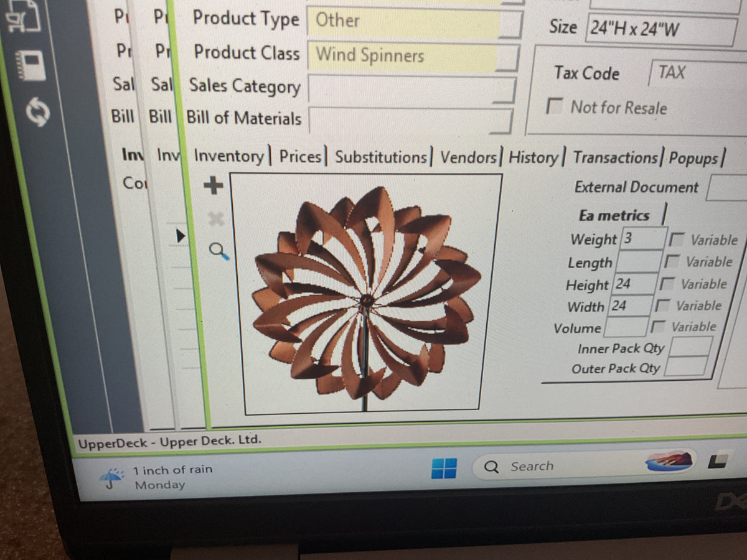
Task: Click the "External Document" label
Action: (x=636, y=187)
